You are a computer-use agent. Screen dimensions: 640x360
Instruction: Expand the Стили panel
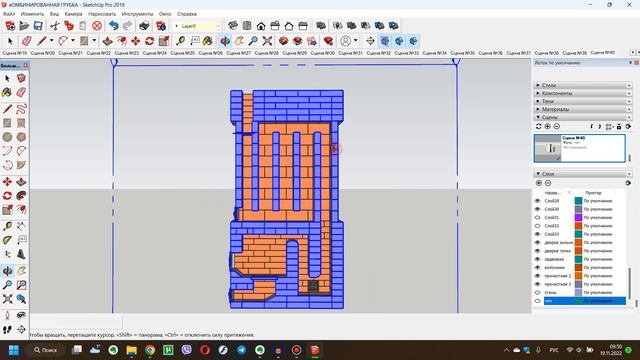click(583, 85)
